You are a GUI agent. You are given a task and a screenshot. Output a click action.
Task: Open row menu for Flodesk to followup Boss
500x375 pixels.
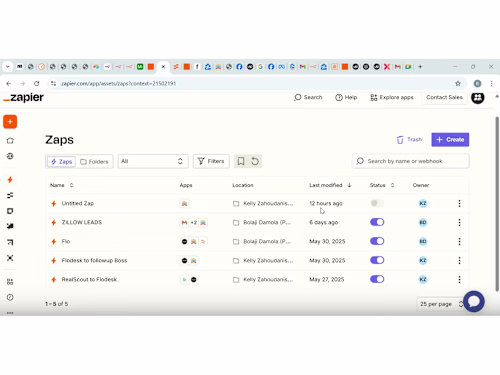pyautogui.click(x=459, y=260)
